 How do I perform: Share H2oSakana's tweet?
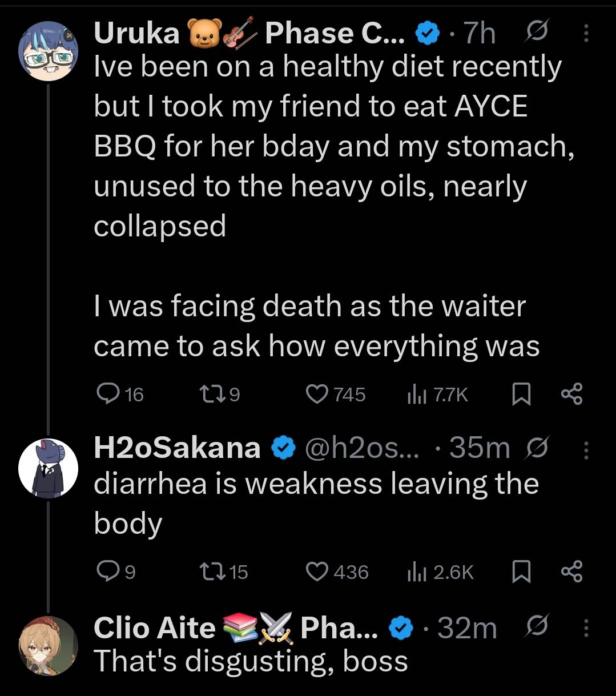571,572
